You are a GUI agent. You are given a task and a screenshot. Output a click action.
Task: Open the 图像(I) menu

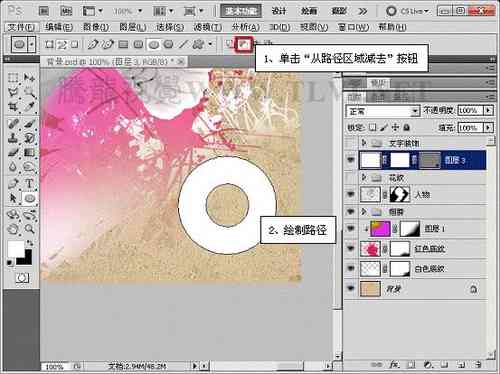click(96, 27)
